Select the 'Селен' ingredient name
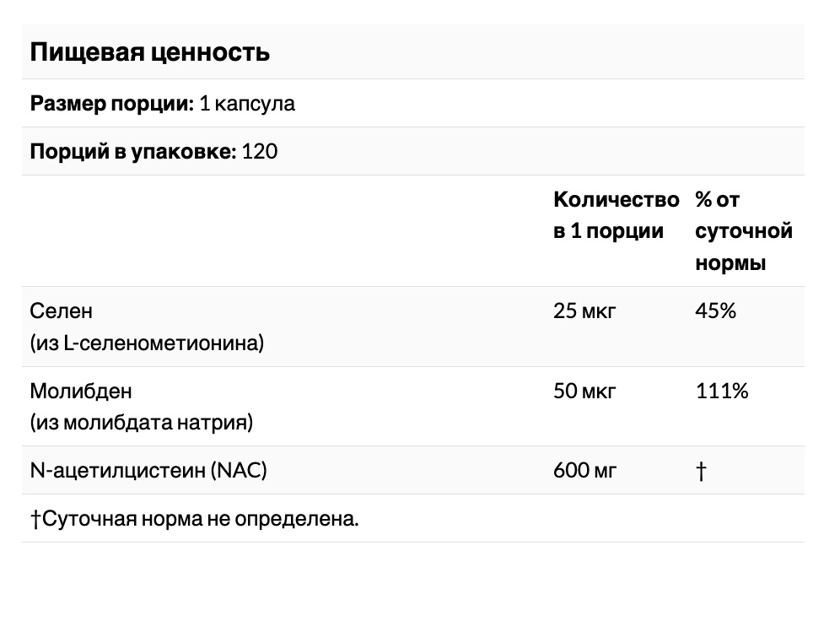The image size is (840, 621). [61, 310]
